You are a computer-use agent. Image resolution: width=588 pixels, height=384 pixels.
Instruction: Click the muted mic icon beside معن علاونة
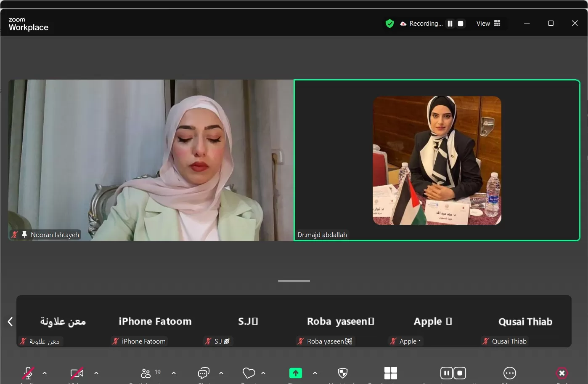click(23, 341)
